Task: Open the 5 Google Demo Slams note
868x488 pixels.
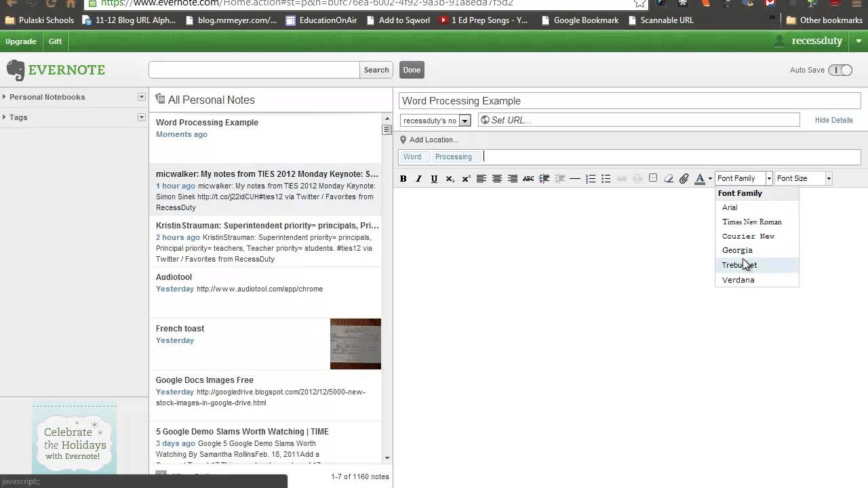Action: (x=265, y=444)
